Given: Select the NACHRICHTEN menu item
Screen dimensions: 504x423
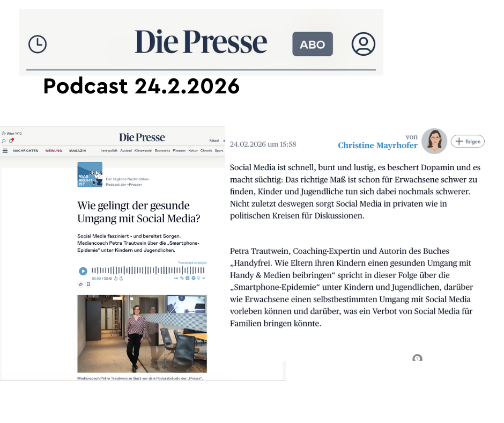Looking at the screenshot, I should [x=26, y=151].
